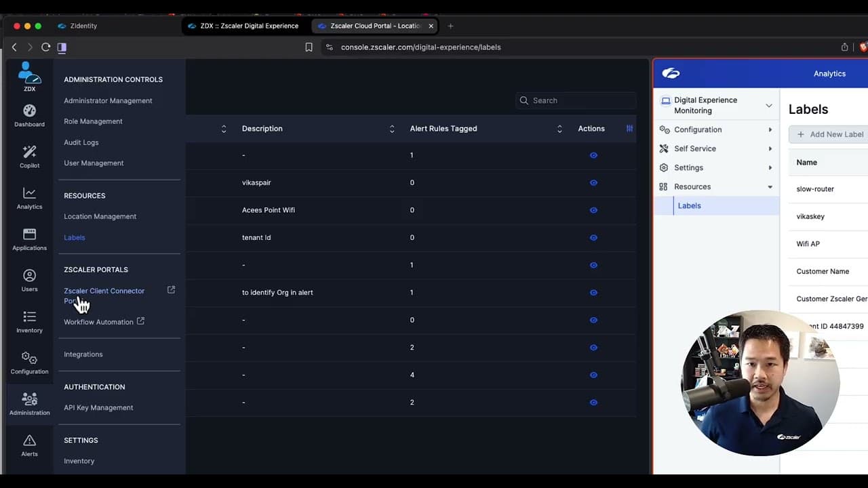Go to Analytics in the sidebar
868x488 pixels.
(29, 198)
